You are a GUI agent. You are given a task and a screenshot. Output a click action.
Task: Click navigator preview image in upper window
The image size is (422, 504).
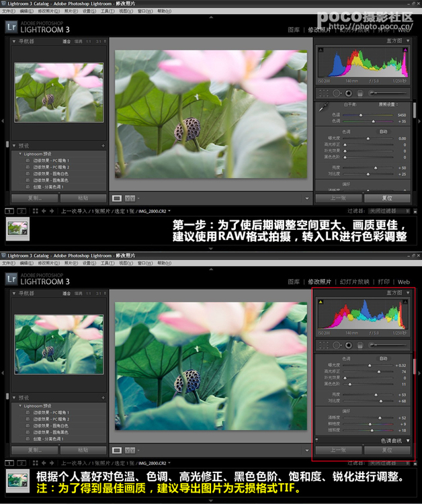[59, 93]
